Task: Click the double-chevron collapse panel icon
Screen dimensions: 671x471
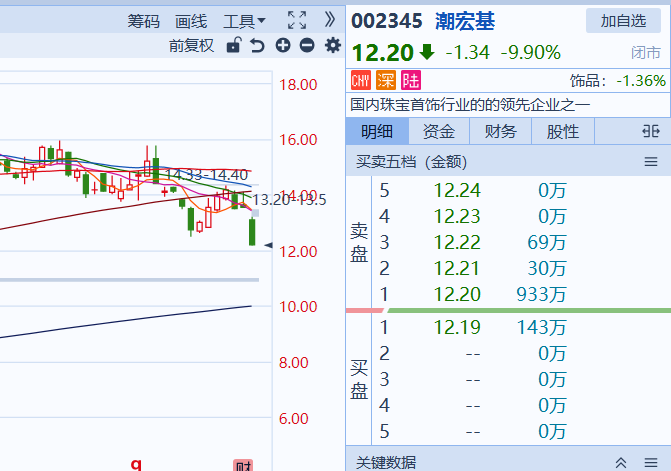Action: point(330,20)
